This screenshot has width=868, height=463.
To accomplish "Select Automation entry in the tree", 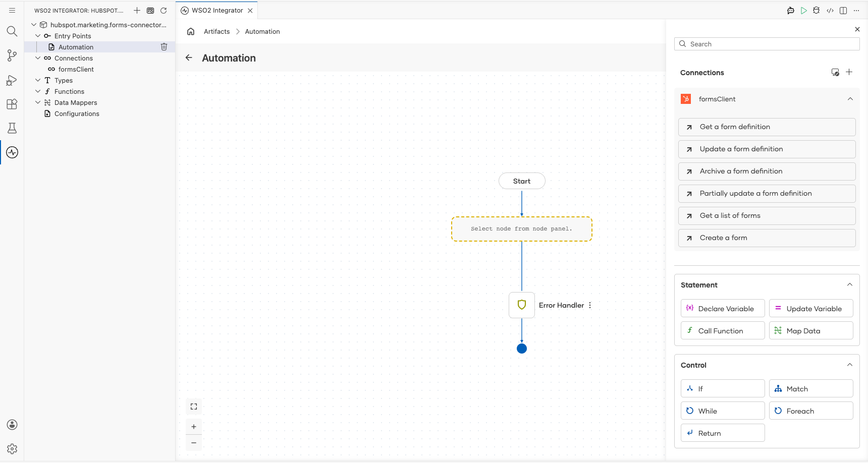I will point(99,47).
